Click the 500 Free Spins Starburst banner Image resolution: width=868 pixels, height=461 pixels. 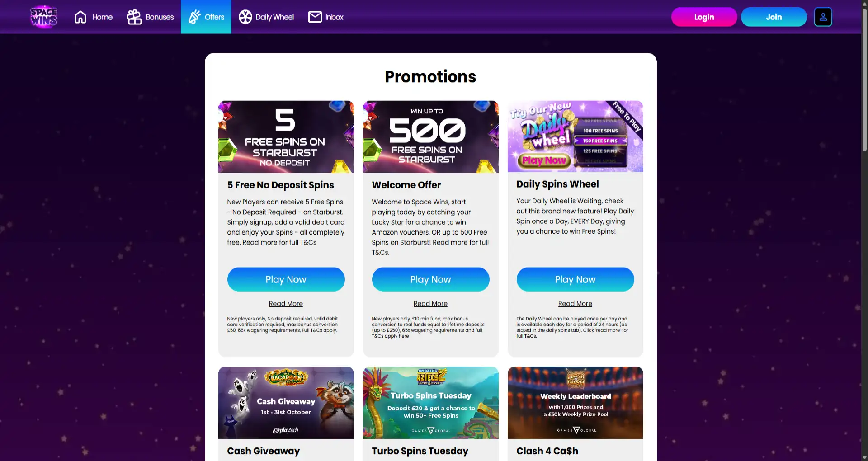(430, 136)
